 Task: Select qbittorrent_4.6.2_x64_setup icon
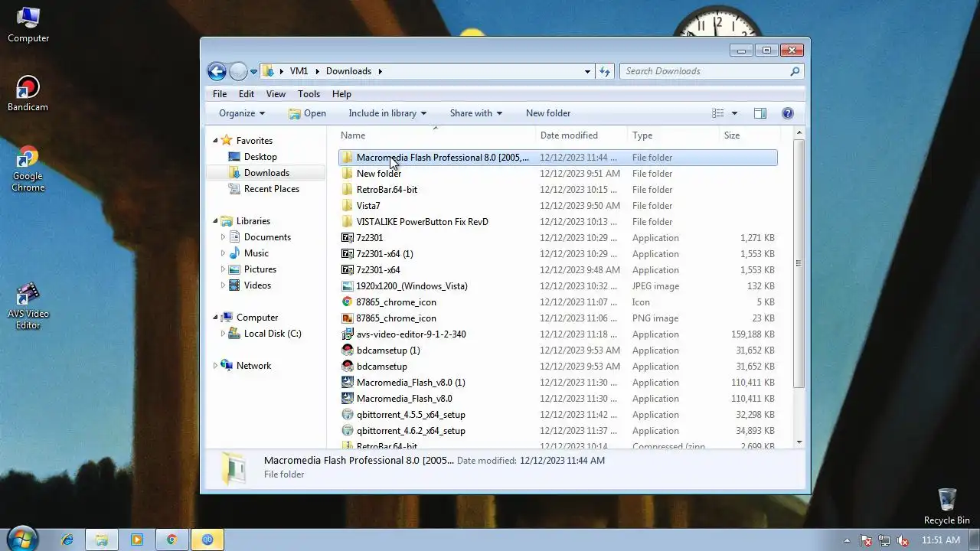pos(348,431)
